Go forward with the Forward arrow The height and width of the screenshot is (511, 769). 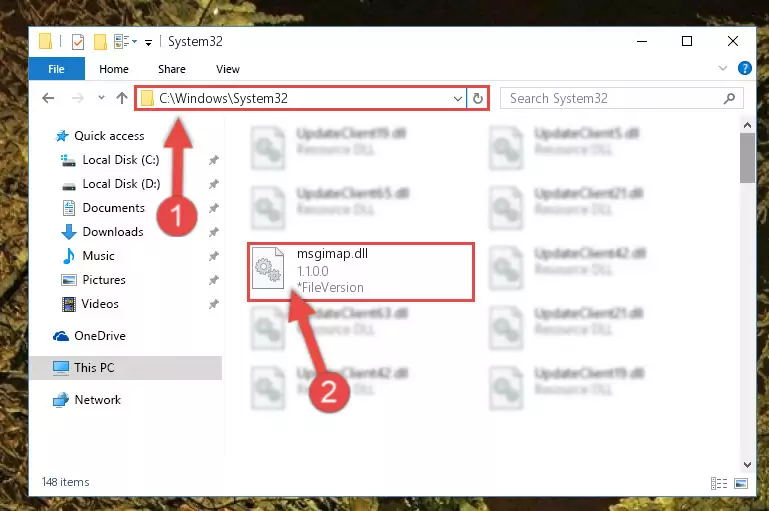(77, 98)
